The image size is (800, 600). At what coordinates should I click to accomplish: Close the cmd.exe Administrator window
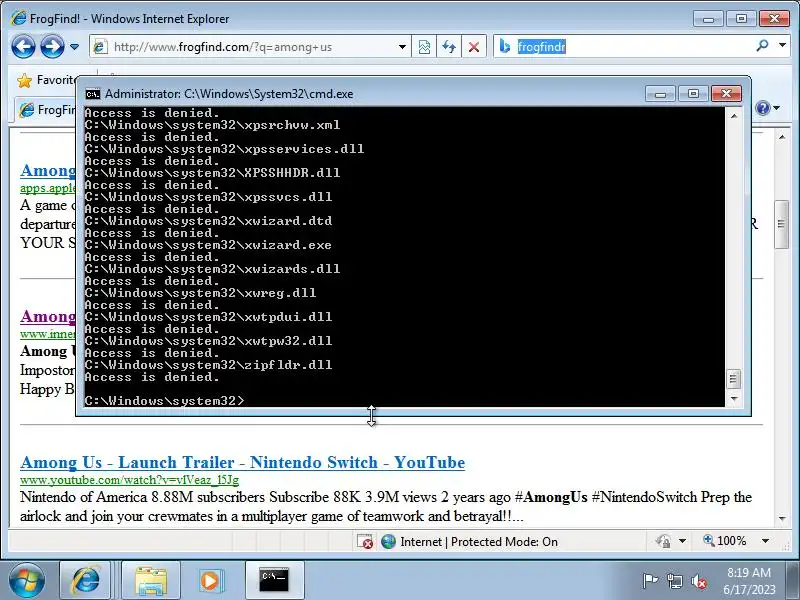[x=726, y=94]
